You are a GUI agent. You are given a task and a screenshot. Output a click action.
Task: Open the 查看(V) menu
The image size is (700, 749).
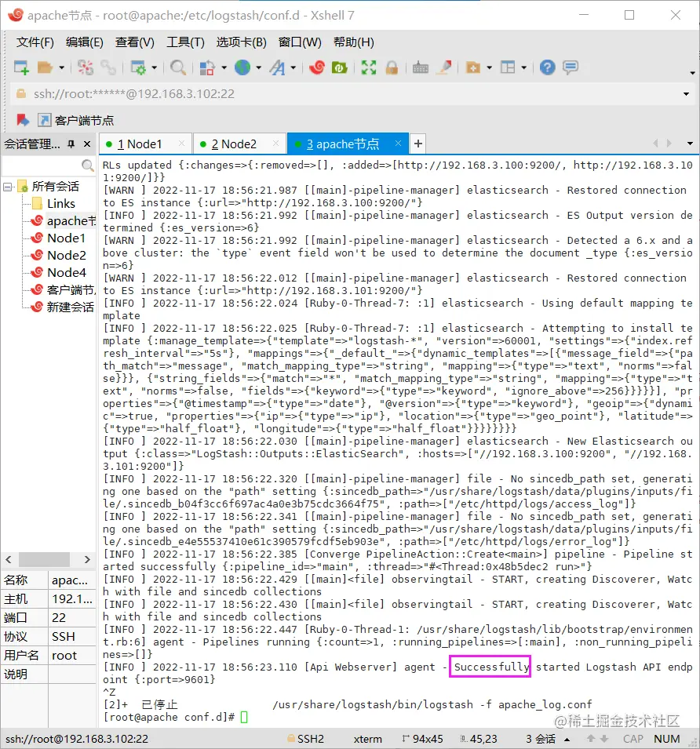click(x=134, y=42)
